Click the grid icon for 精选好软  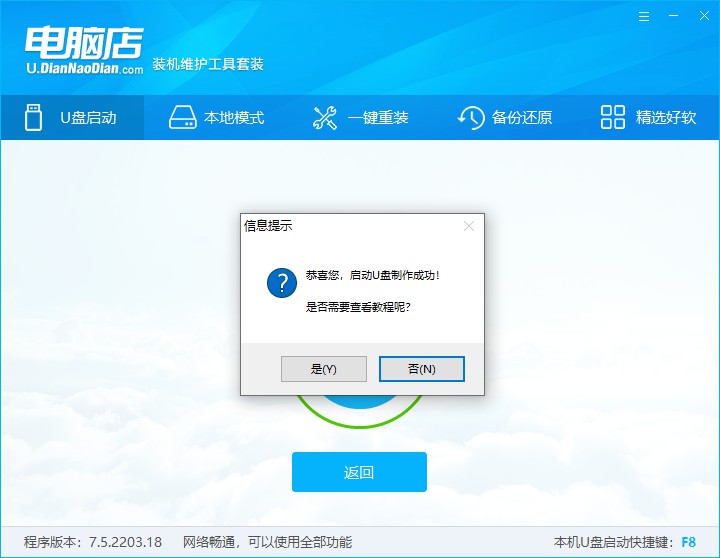point(613,117)
